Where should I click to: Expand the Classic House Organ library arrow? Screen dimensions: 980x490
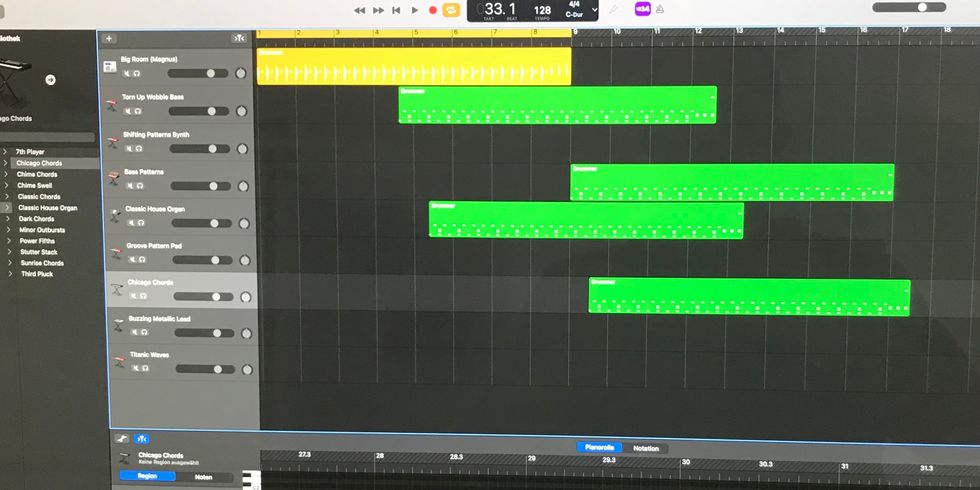7,208
